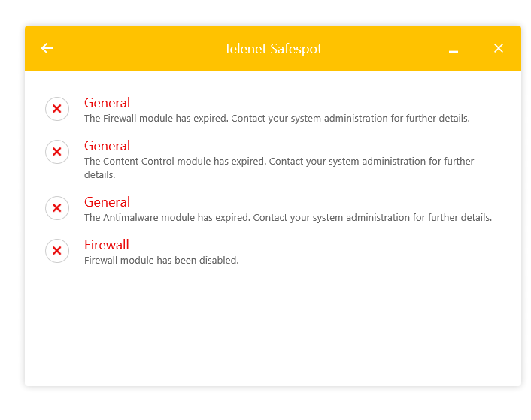Image resolution: width=531 pixels, height=420 pixels.
Task: Click red X icon beside Firewall disabled alert
Action: 57,251
